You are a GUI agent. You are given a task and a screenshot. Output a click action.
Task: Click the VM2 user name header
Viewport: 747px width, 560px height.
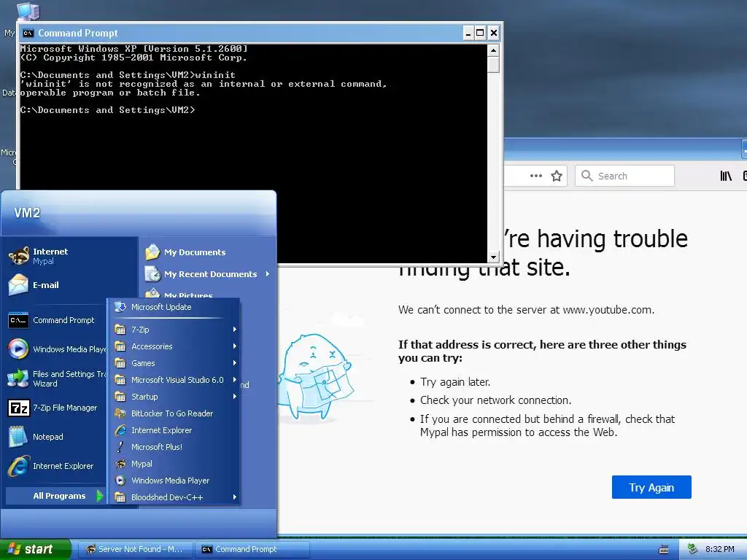click(27, 212)
